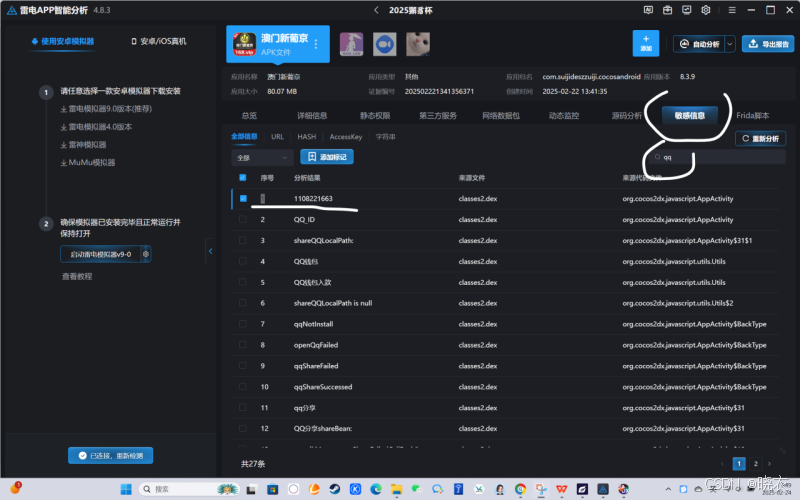Click the 添加 plus button

click(x=646, y=43)
